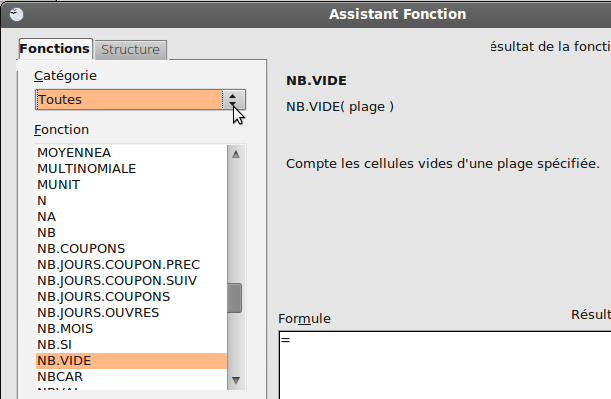Viewport: 611px width, 399px height.
Task: Select the Fonctions tab
Action: [x=55, y=49]
